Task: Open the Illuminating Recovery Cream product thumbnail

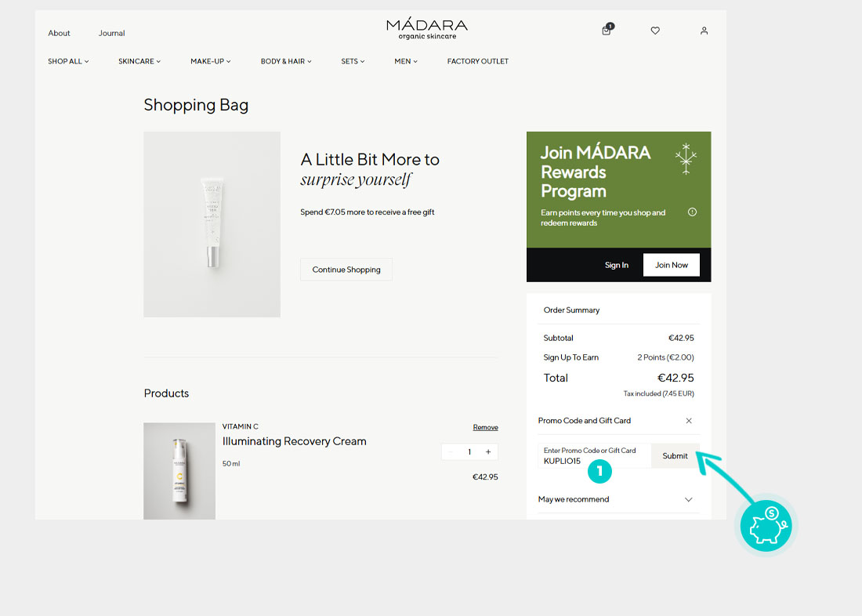Action: [179, 471]
